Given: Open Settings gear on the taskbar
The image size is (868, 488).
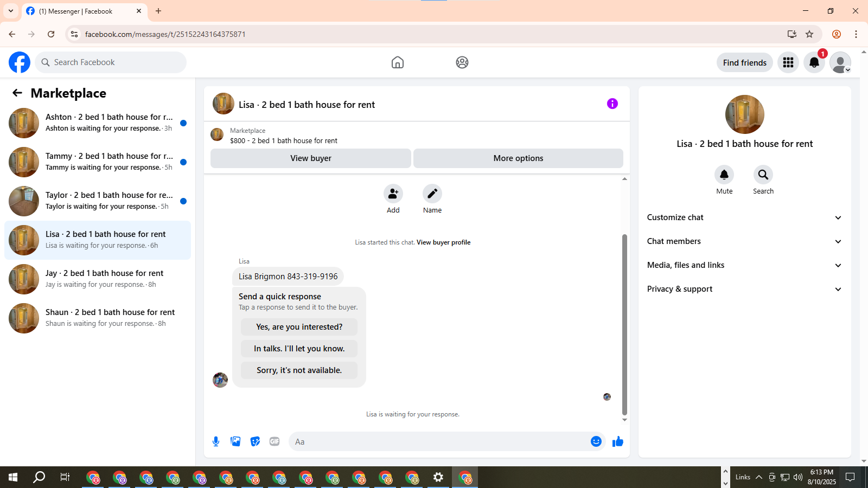Looking at the screenshot, I should tap(438, 477).
